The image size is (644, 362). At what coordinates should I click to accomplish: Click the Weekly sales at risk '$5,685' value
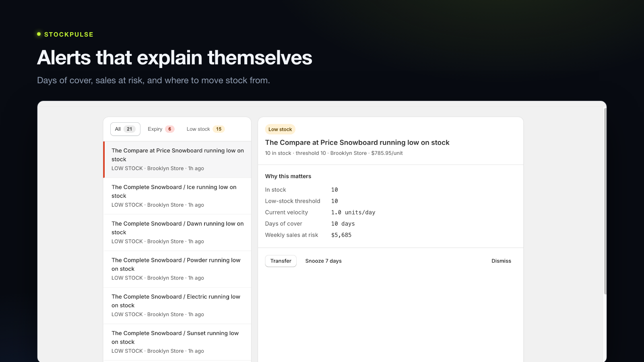[x=341, y=235]
